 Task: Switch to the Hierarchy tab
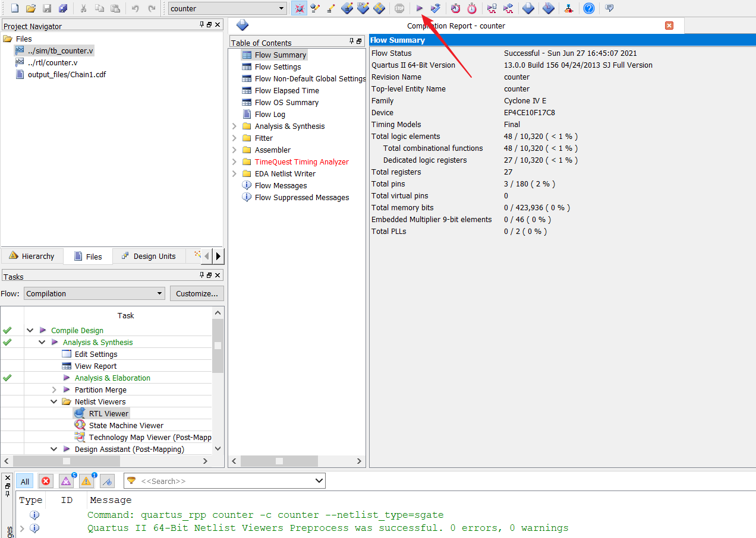[x=32, y=256]
